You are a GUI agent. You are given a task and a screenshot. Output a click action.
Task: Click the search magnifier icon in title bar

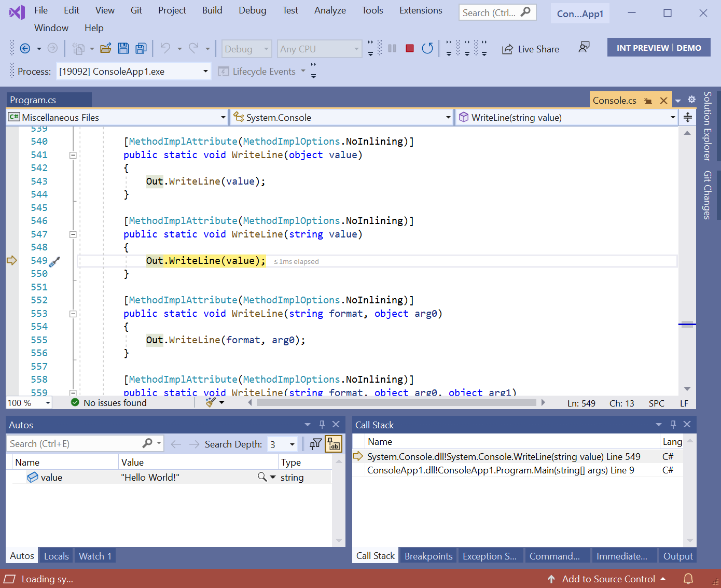pyautogui.click(x=525, y=12)
